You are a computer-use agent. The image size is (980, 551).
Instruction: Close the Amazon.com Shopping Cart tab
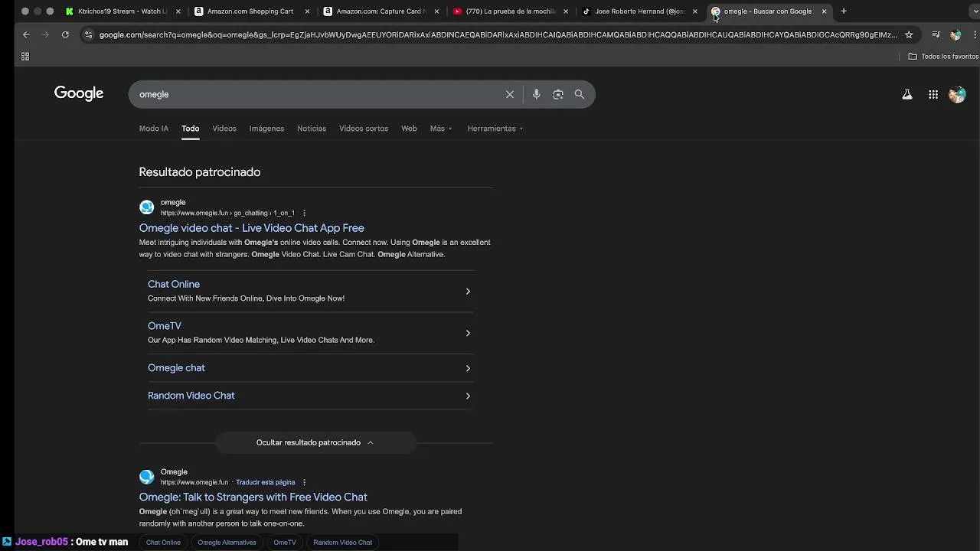[x=307, y=11]
